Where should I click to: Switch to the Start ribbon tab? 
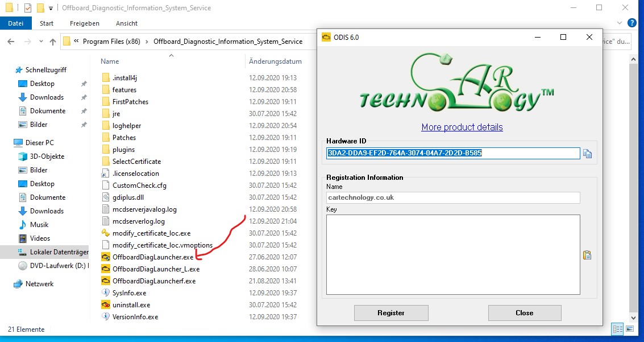(x=47, y=23)
